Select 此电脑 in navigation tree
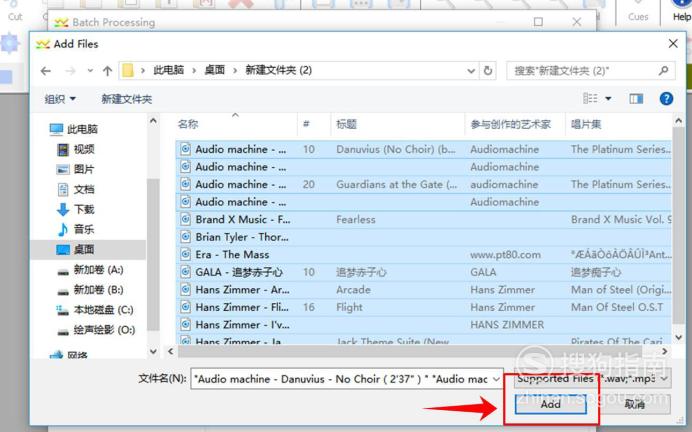The width and height of the screenshot is (692, 432). tap(74, 129)
